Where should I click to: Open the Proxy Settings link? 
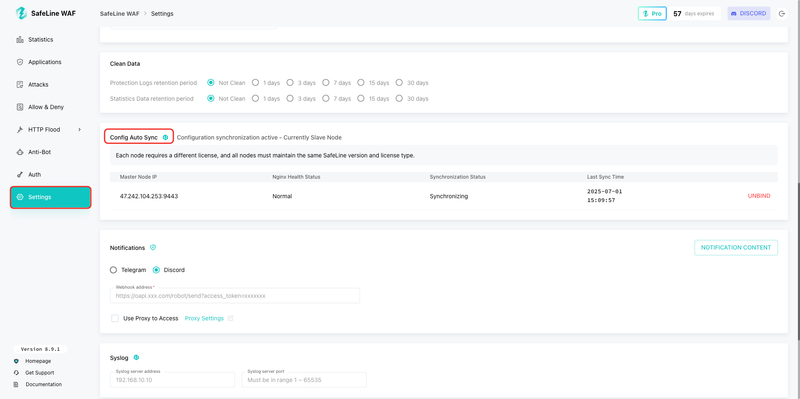pos(204,318)
